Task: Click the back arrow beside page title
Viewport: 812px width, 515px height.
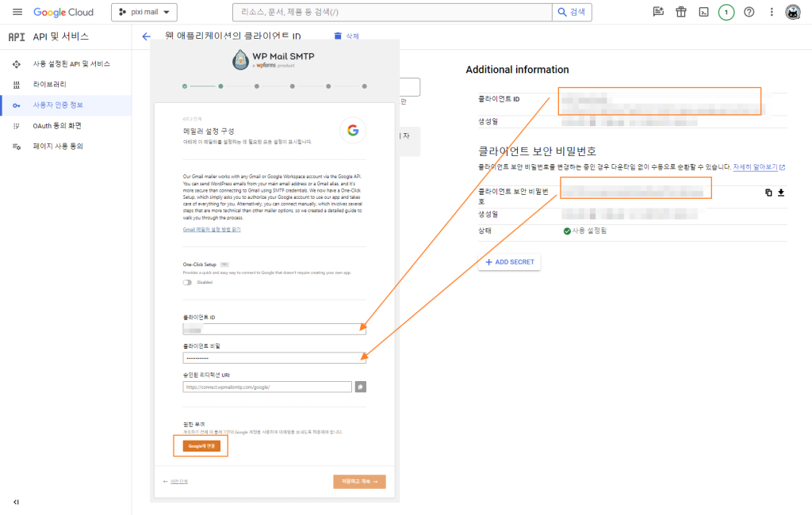Action: pos(146,36)
